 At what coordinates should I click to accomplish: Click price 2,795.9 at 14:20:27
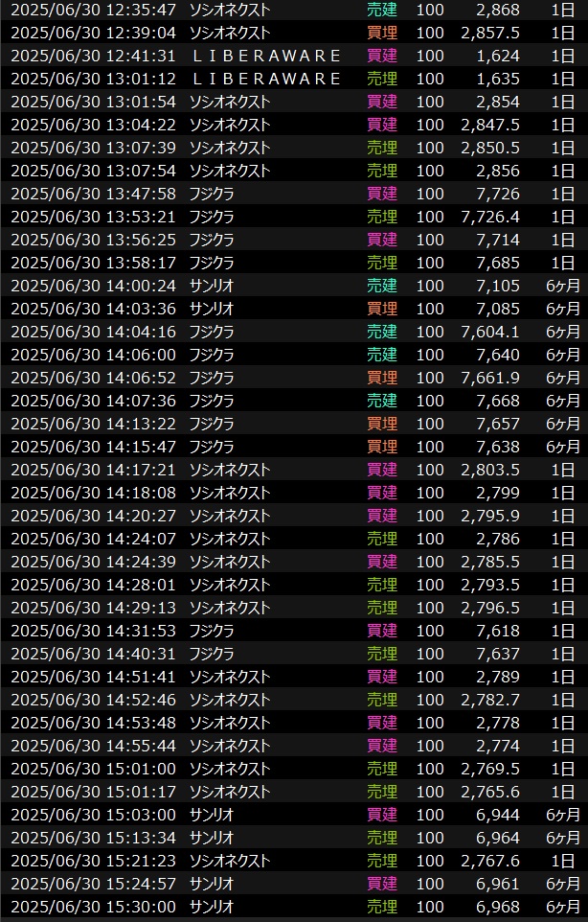pyautogui.click(x=490, y=515)
